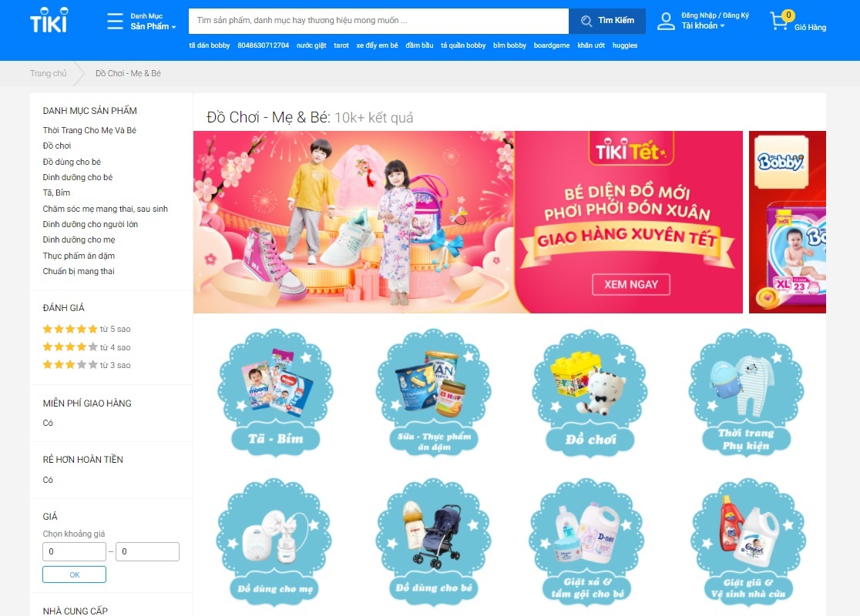Open the hamburger product category menu icon
The image size is (860, 616).
click(115, 21)
